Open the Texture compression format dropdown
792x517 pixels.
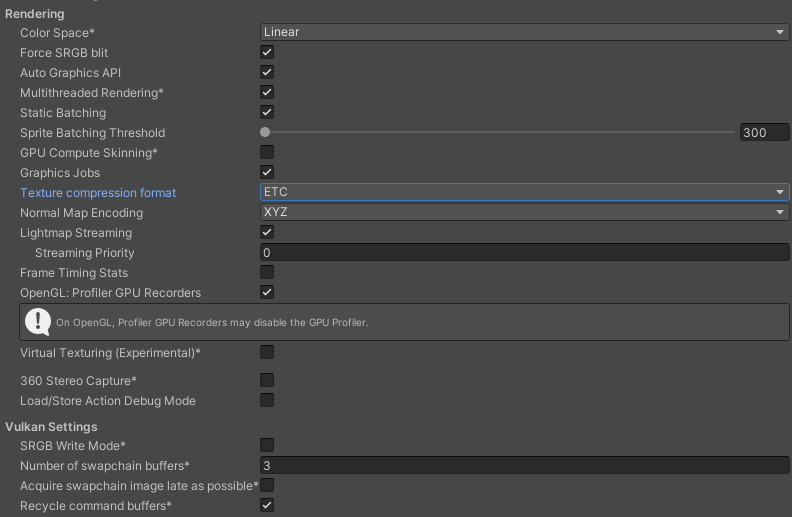524,192
